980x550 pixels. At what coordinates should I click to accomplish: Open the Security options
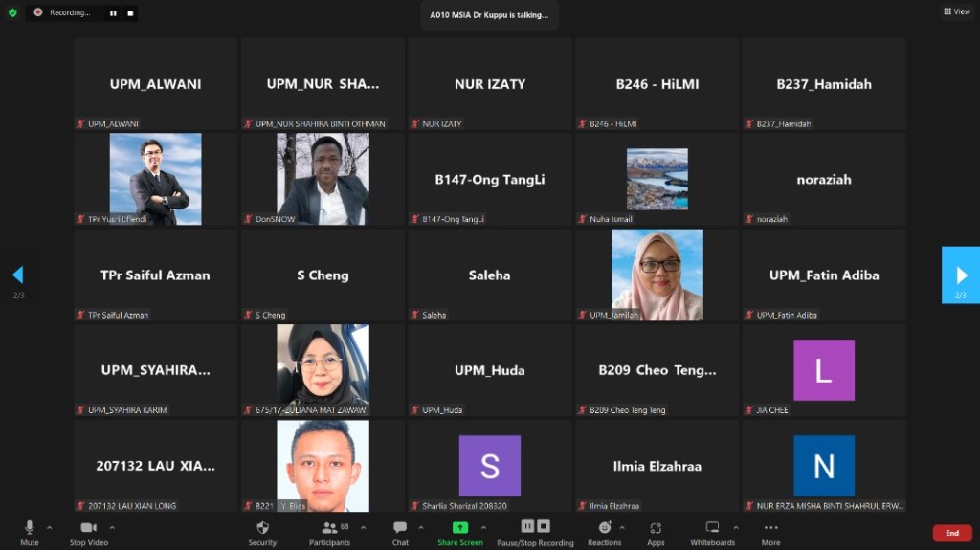(x=262, y=531)
